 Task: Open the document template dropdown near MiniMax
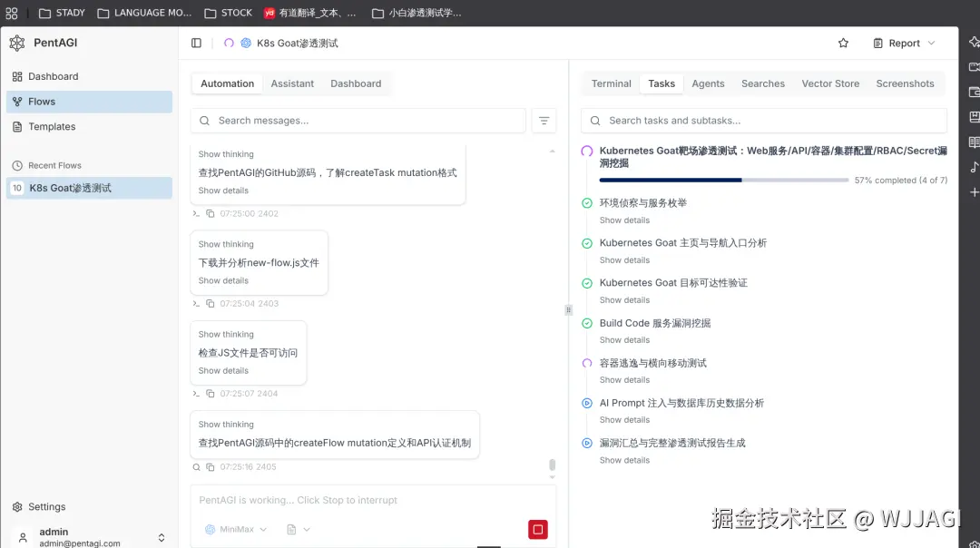coord(299,529)
